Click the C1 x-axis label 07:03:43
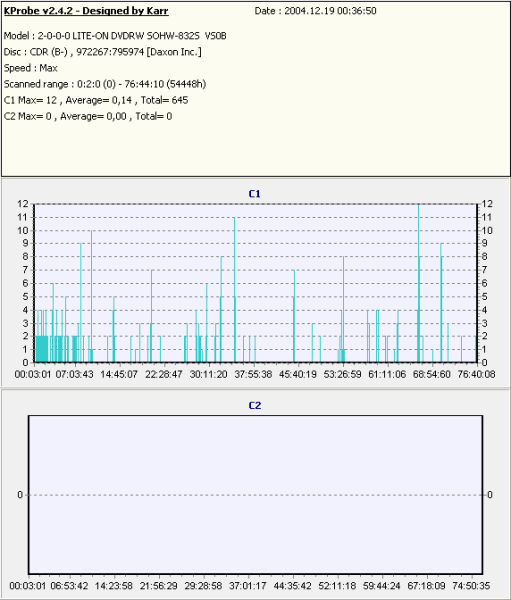511x600 pixels. pos(74,374)
